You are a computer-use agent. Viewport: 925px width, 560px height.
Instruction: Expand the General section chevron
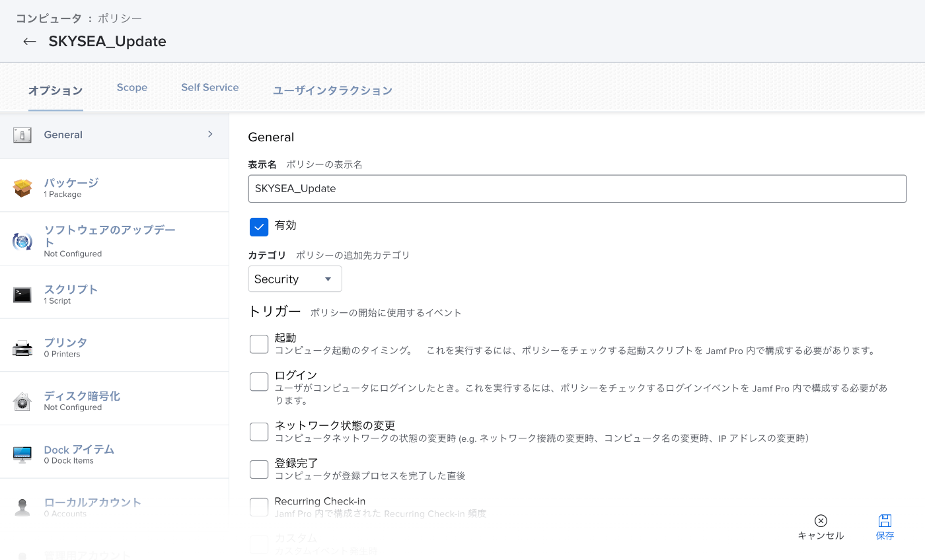210,134
